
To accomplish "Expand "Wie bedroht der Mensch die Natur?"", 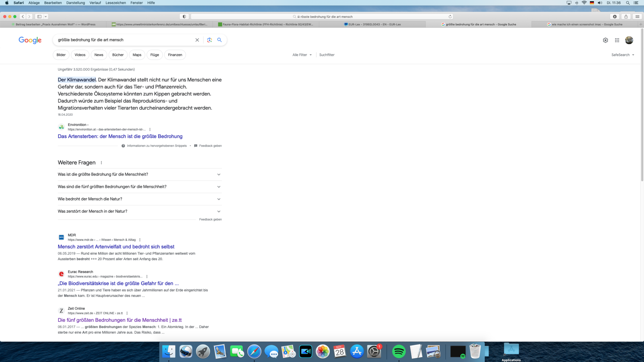I will pos(140,199).
